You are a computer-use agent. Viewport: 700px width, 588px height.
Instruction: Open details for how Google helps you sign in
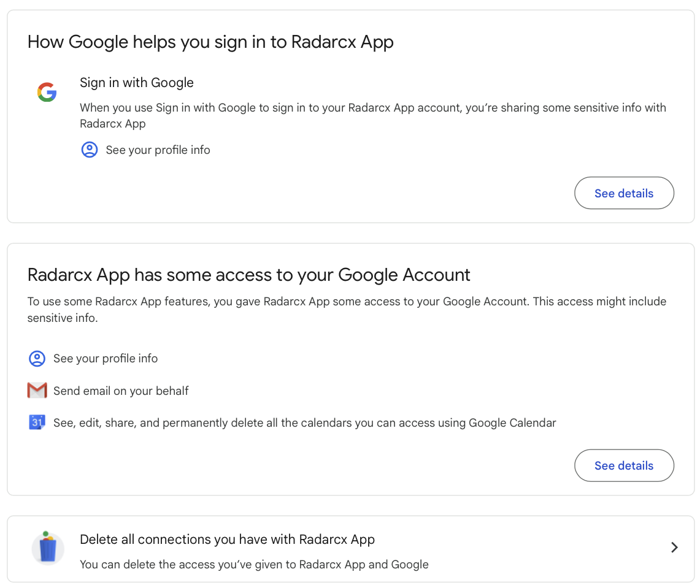[624, 193]
